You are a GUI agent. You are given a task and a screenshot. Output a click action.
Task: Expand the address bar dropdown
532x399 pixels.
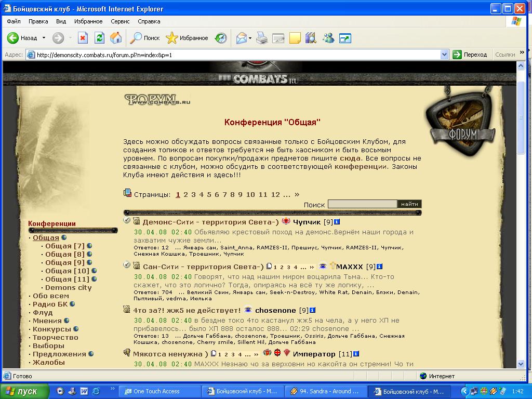pyautogui.click(x=445, y=55)
